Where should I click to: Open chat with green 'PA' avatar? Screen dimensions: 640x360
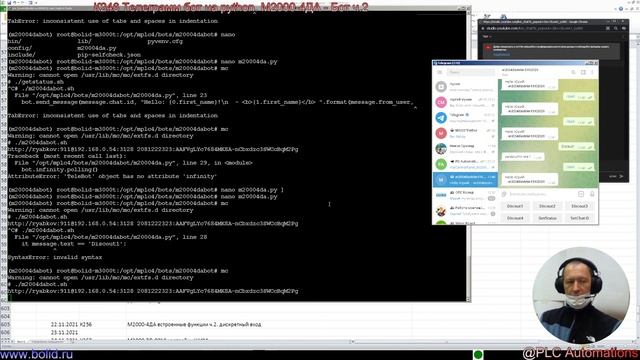coord(465,164)
